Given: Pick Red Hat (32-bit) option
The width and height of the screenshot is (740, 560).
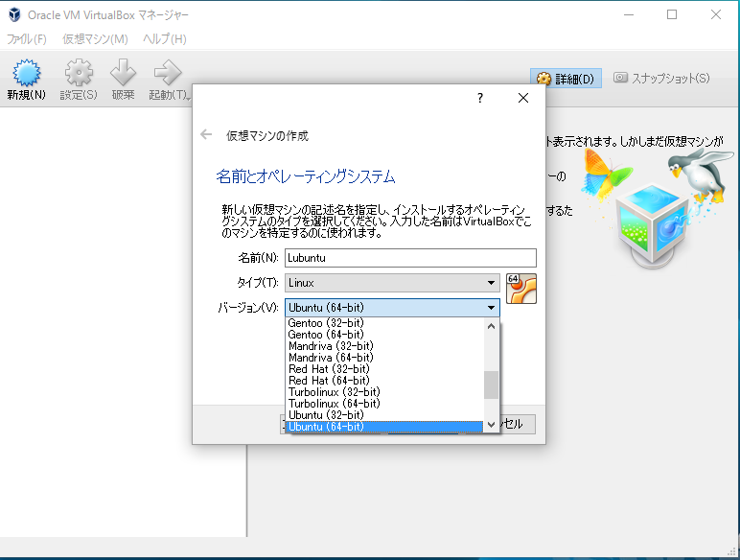Looking at the screenshot, I should (x=384, y=369).
